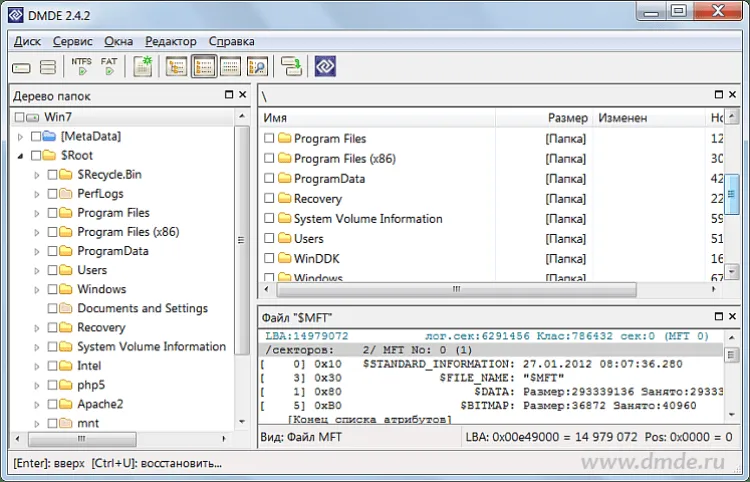Click the file search magnifier toolbar icon
Image resolution: width=750 pixels, height=482 pixels.
pyautogui.click(x=257, y=67)
